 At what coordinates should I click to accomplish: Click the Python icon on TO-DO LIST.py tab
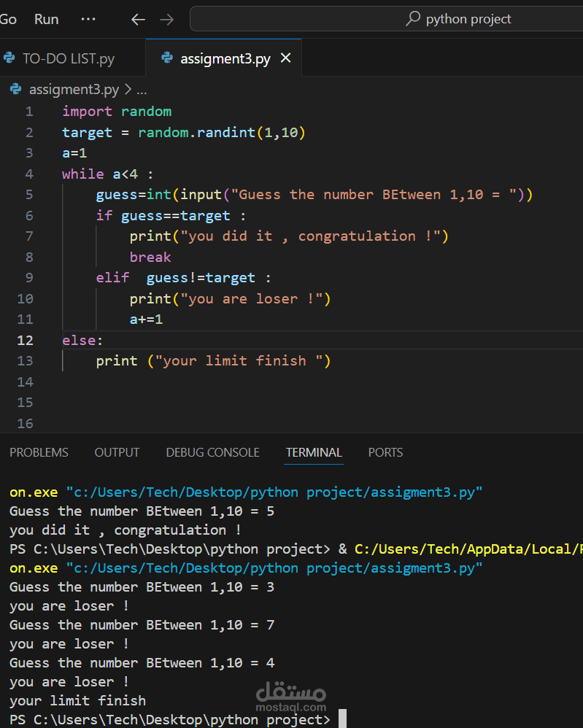(x=9, y=58)
